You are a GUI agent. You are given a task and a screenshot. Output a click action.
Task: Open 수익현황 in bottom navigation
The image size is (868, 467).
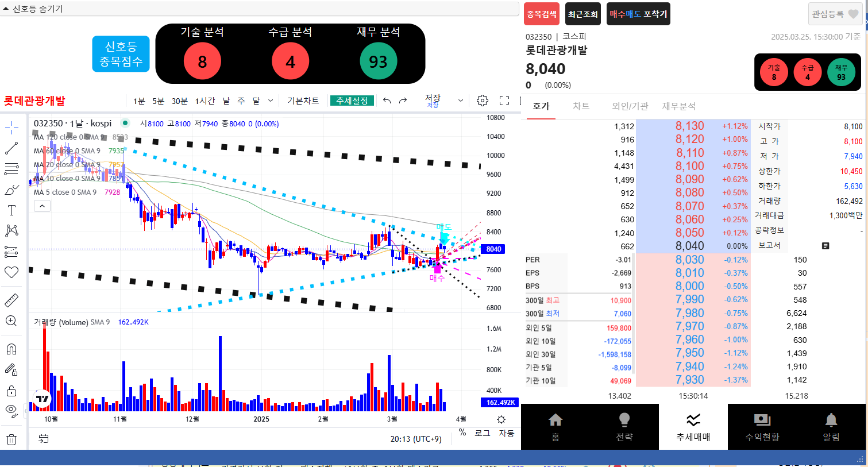click(762, 427)
